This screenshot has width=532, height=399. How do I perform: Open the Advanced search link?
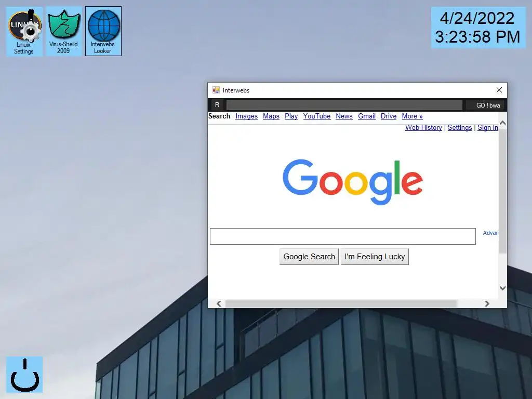490,233
